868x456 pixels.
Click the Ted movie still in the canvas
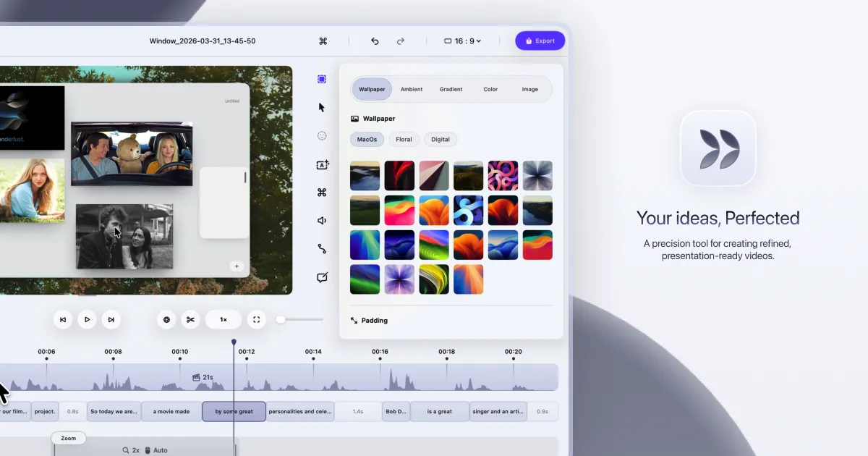[132, 153]
